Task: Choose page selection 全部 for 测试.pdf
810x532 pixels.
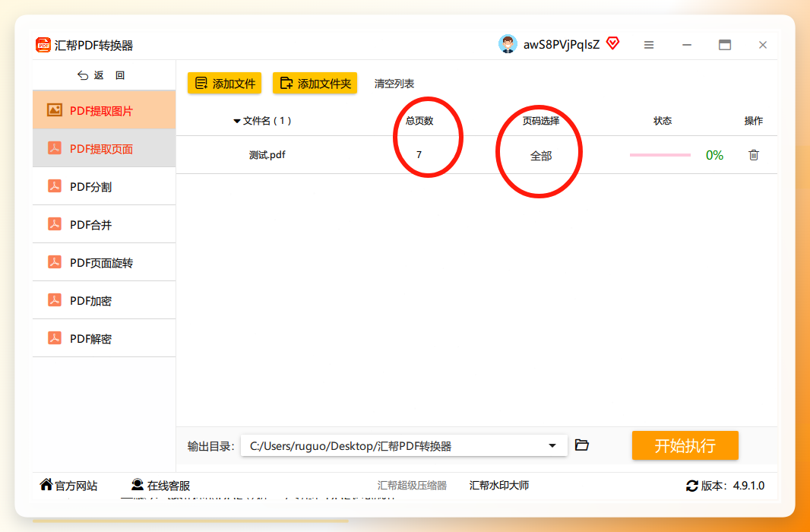Action: click(x=541, y=156)
